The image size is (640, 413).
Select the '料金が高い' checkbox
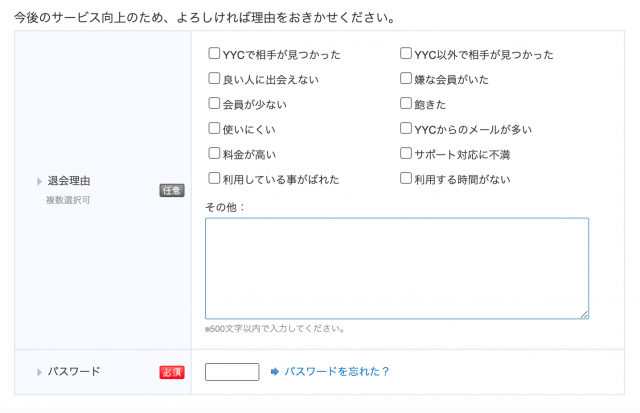coord(214,154)
